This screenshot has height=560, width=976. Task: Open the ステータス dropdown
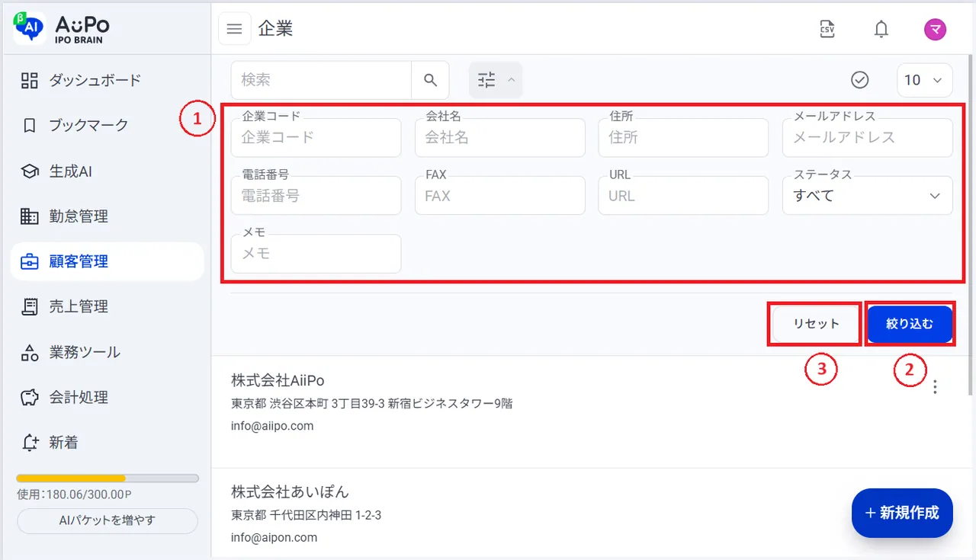[868, 196]
